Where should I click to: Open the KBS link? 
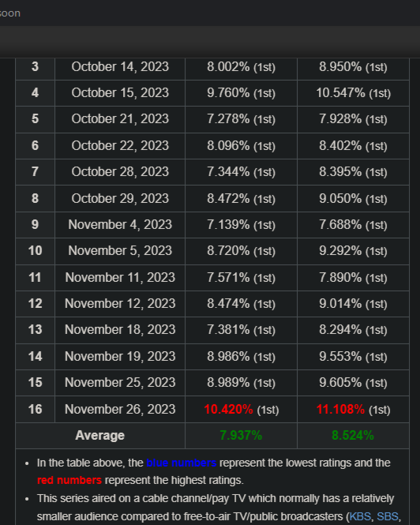click(x=360, y=516)
